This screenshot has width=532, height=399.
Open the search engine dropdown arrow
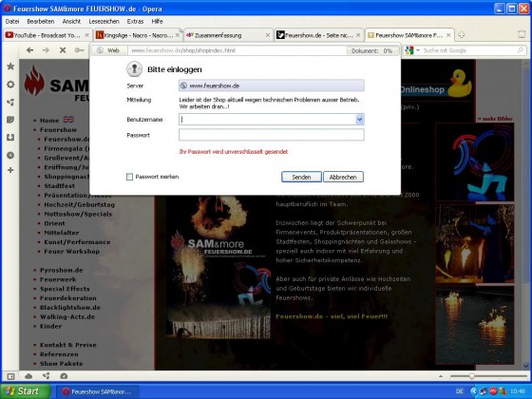click(418, 50)
